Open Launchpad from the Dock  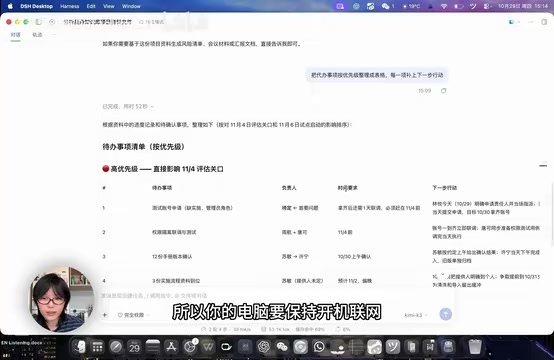[97, 347]
